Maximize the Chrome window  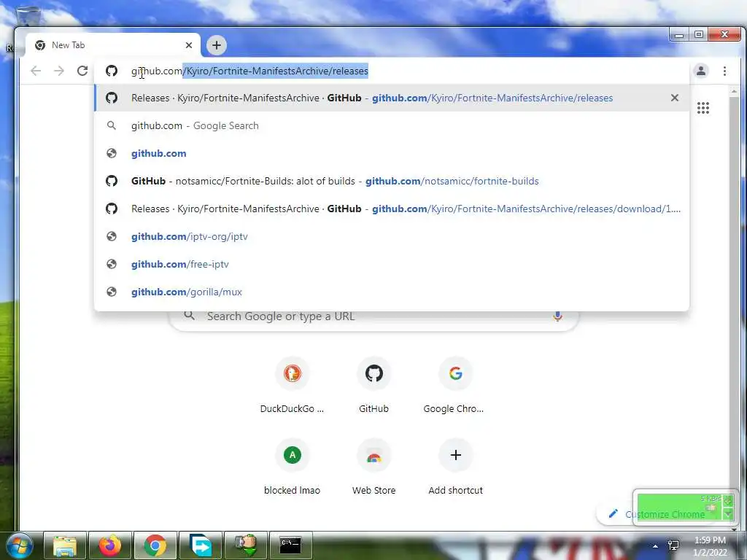(x=698, y=35)
